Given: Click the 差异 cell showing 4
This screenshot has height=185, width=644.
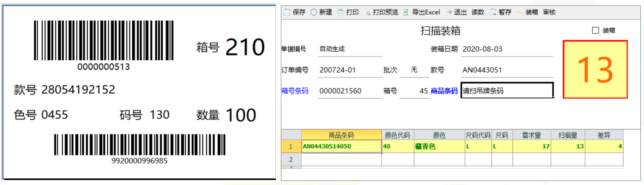Looking at the screenshot, I should tap(604, 146).
